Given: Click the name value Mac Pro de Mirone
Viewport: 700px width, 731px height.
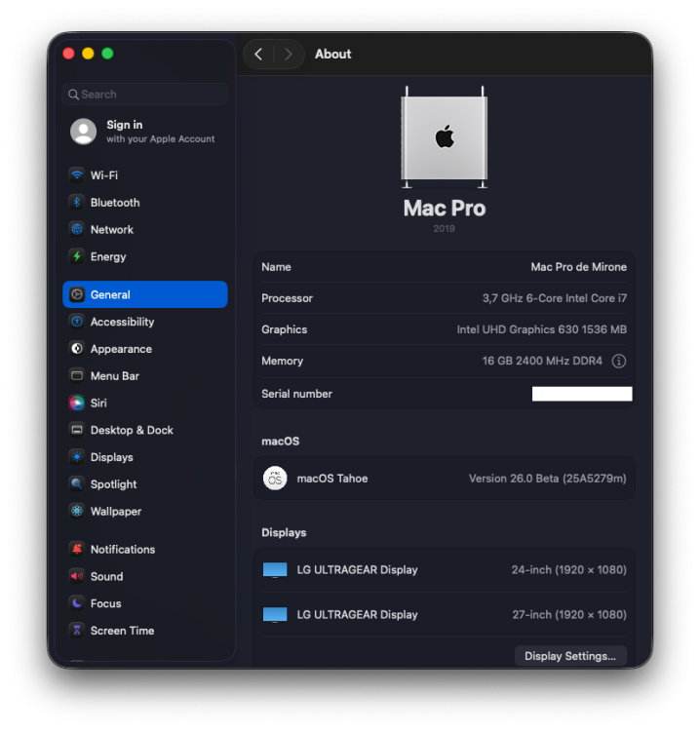Looking at the screenshot, I should [579, 267].
